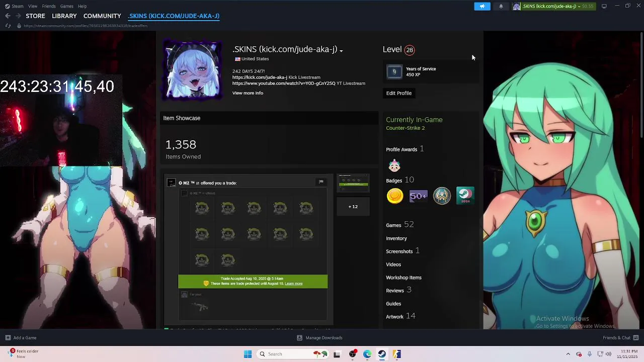This screenshot has height=362, width=644.
Task: Click the microphone tray icon
Action: click(589, 354)
